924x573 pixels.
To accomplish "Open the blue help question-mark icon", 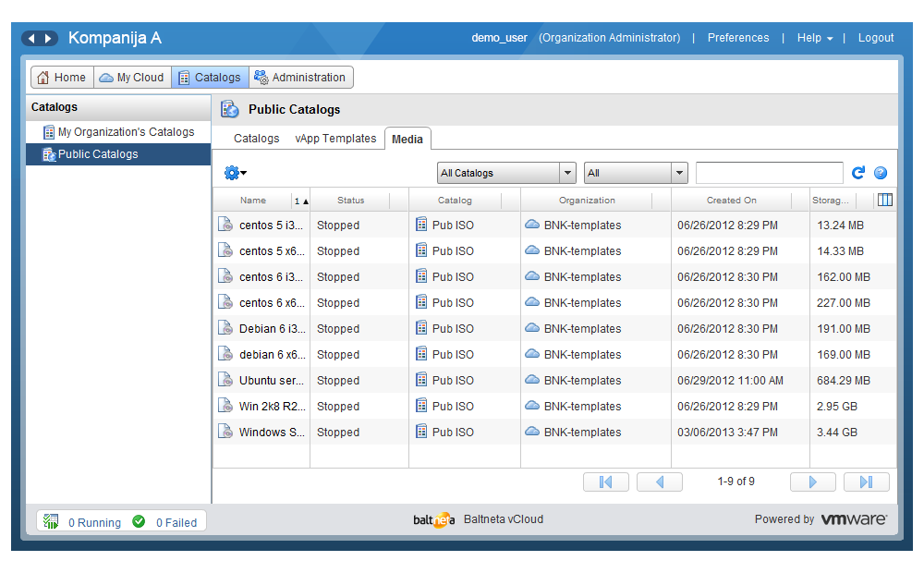I will click(880, 173).
